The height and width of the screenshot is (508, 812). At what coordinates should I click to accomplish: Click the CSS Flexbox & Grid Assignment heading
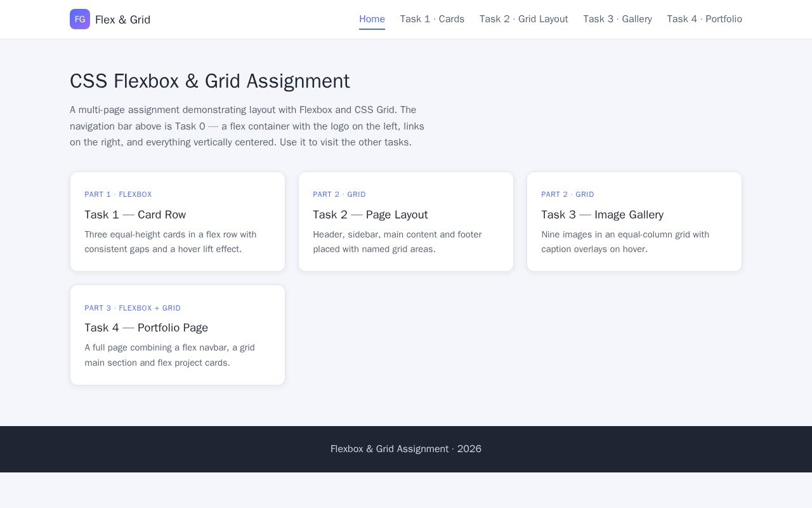pos(210,81)
